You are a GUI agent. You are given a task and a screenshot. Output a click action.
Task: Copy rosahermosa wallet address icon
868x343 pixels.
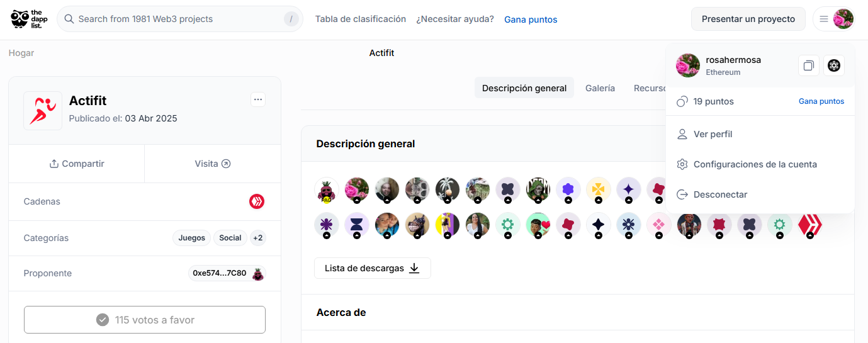pyautogui.click(x=808, y=65)
